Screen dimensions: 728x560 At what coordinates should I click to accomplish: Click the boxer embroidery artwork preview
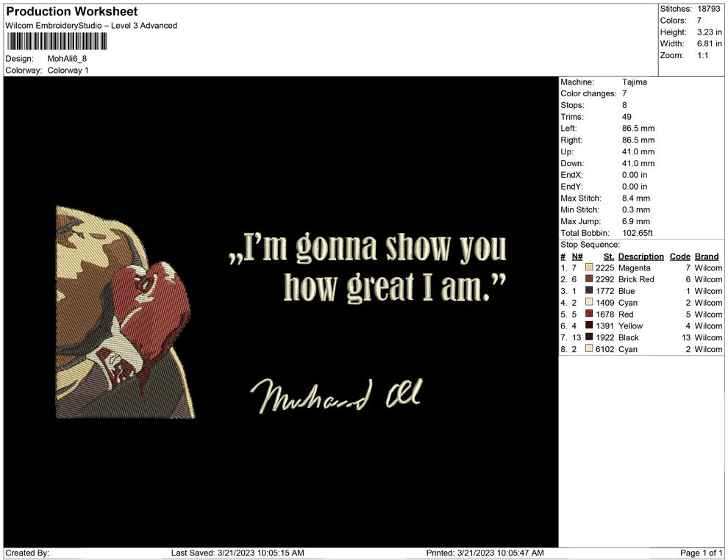[125, 312]
